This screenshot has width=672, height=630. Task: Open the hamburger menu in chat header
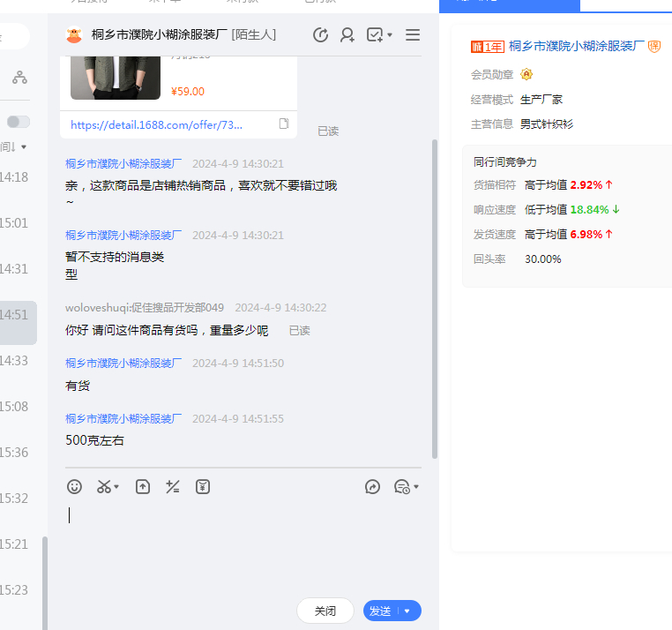413,35
